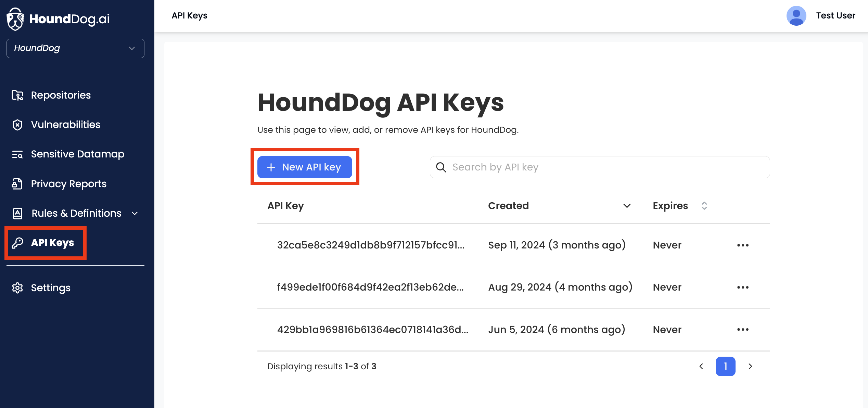868x408 pixels.
Task: Expand the Rules & Definitions submenu
Action: pyautogui.click(x=135, y=213)
